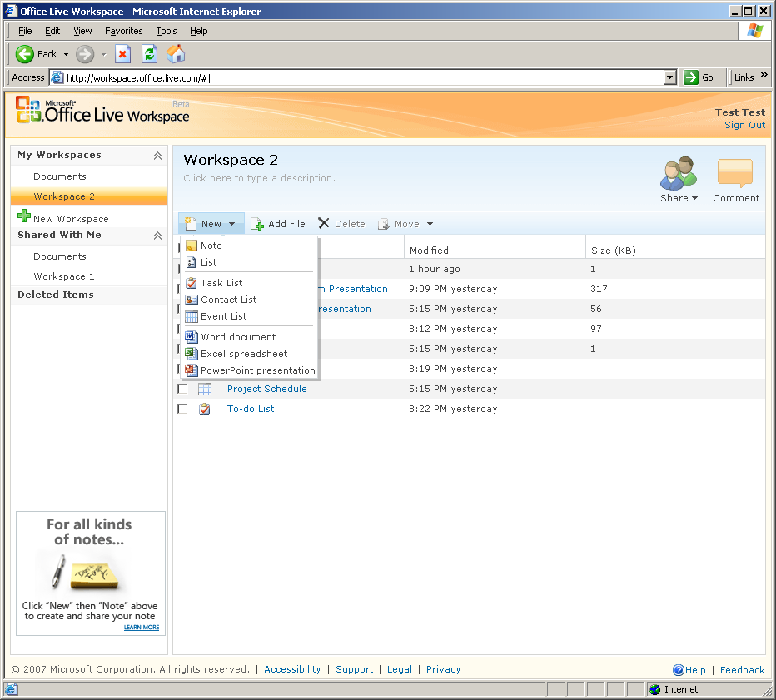The height and width of the screenshot is (700, 776).
Task: Open the Back button history dropdown arrow
Action: pyautogui.click(x=66, y=54)
